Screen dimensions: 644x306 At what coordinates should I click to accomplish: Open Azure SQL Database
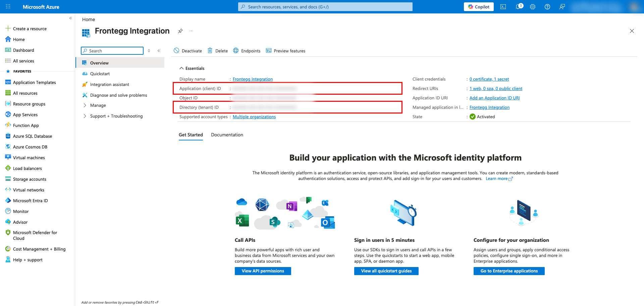tap(32, 136)
